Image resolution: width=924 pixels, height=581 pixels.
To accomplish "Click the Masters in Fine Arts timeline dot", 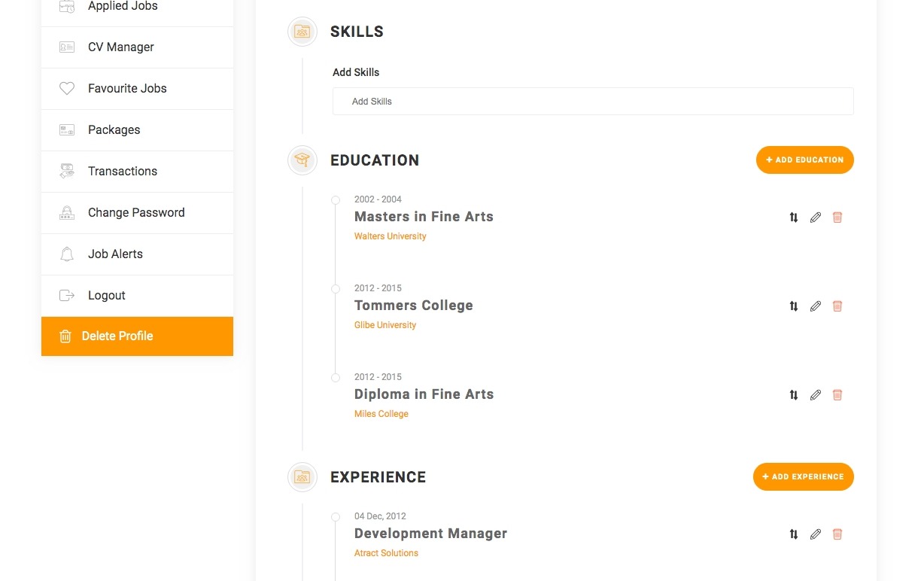I will (336, 200).
